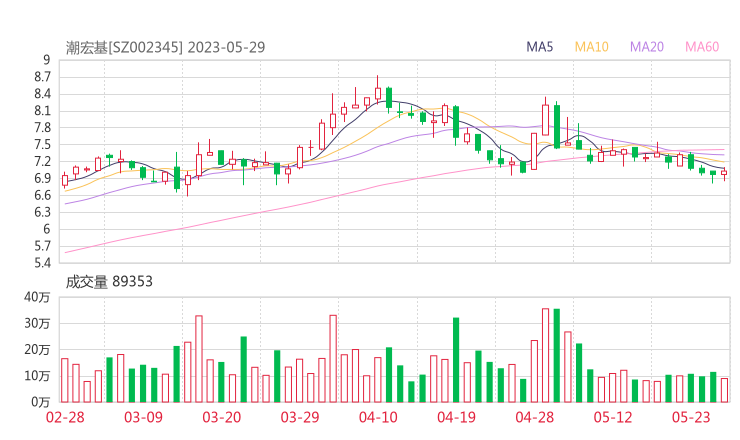Click the 04-10 date axis label
This screenshot has height=440, width=740.
[378, 417]
